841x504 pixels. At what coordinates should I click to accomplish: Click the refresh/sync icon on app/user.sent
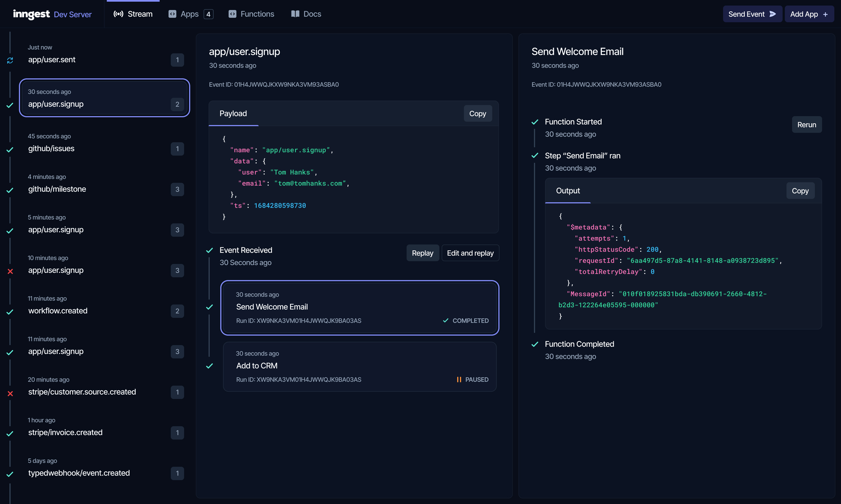[x=10, y=60]
